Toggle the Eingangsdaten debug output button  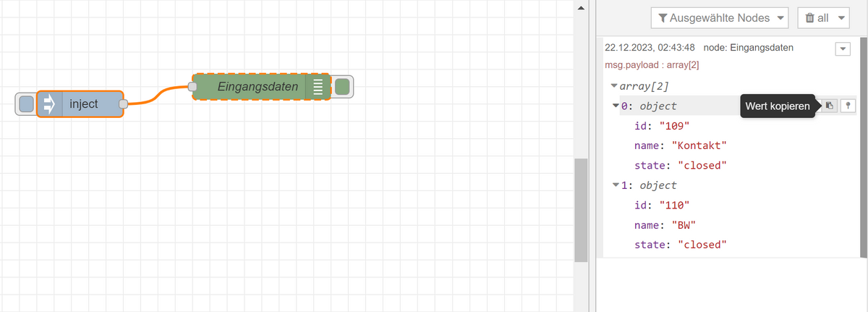pos(343,87)
